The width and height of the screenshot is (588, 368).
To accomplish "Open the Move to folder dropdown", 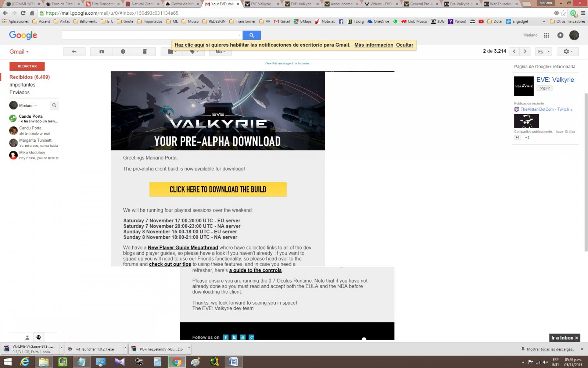I will 172,52.
